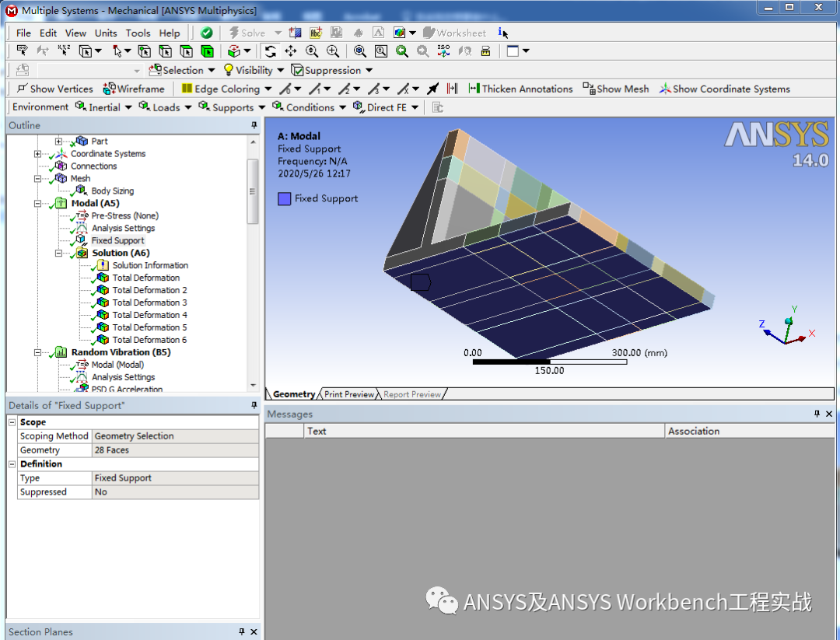Click the green Previous View icon

click(402, 51)
